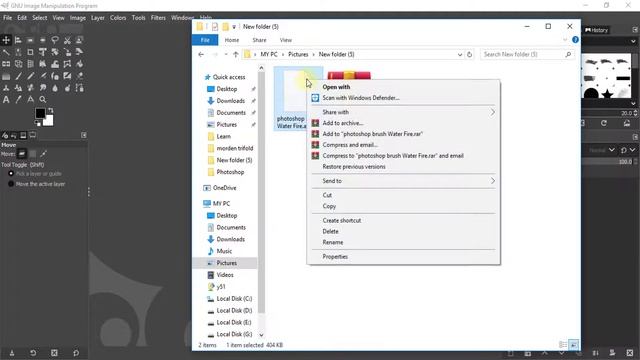Open address bar history dropdown

pos(460,54)
